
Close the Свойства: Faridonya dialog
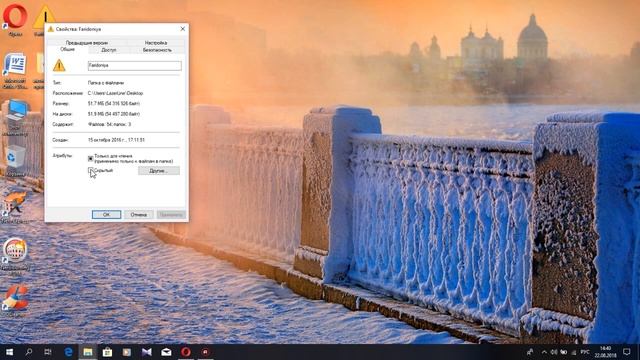click(182, 29)
